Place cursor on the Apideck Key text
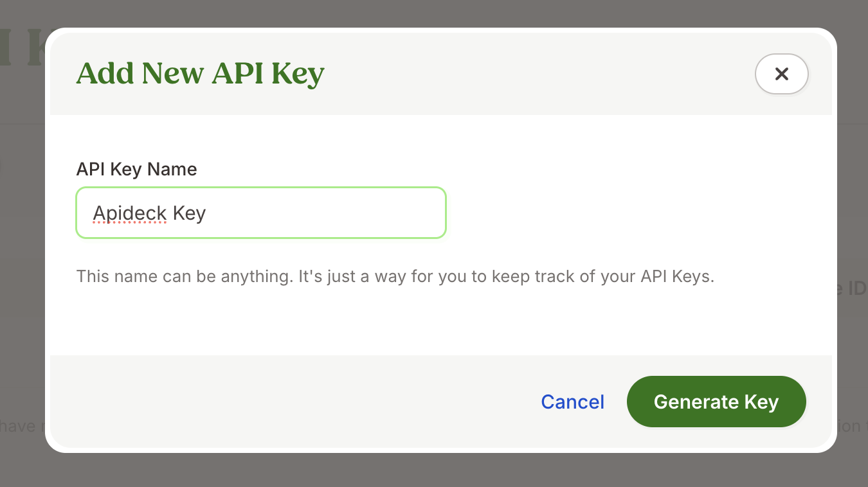This screenshot has width=868, height=487. coord(149,213)
